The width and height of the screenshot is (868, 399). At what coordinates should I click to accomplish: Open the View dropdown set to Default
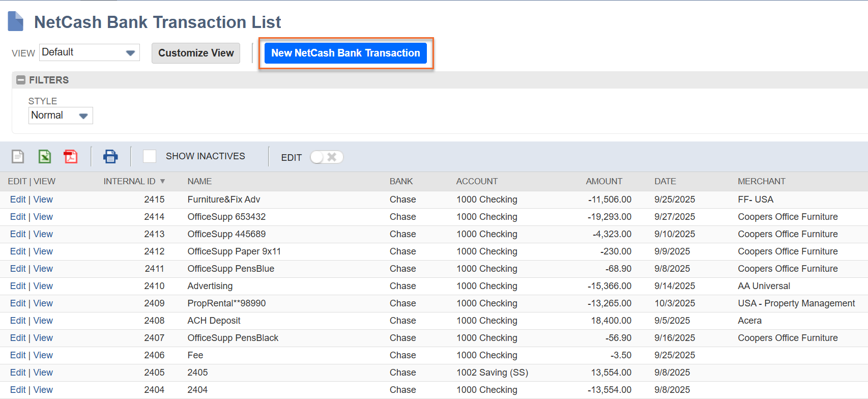89,52
